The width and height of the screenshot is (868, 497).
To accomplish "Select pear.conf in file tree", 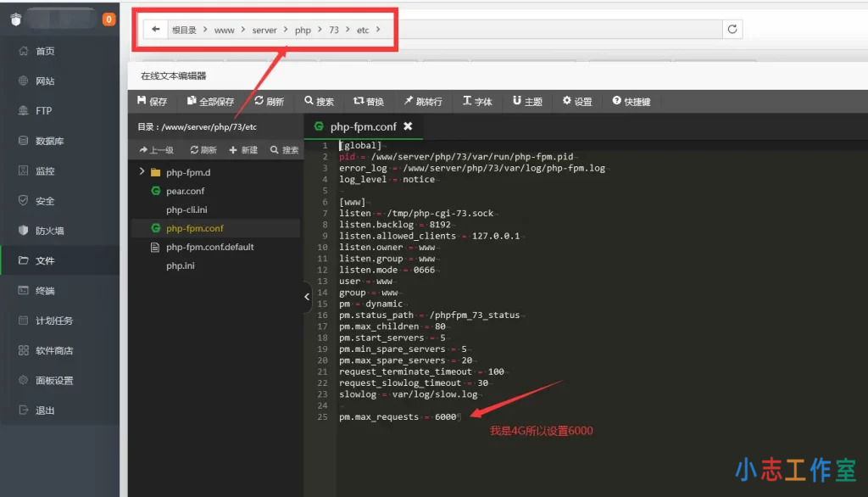I will 185,191.
